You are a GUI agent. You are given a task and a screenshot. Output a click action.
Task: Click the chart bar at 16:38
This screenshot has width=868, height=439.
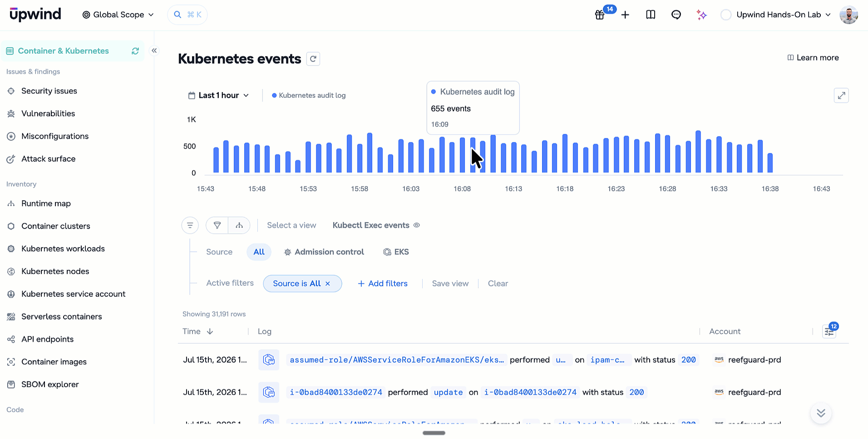[770, 163]
